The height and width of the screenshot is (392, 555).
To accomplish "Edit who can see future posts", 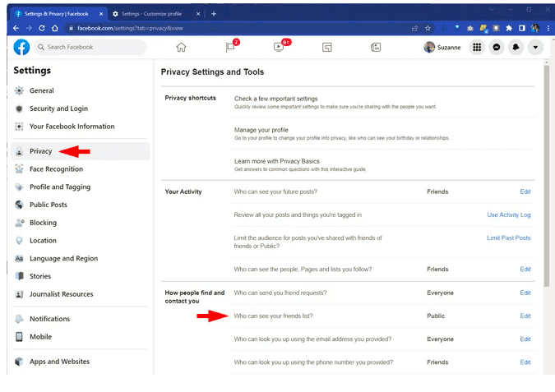I will pos(525,191).
